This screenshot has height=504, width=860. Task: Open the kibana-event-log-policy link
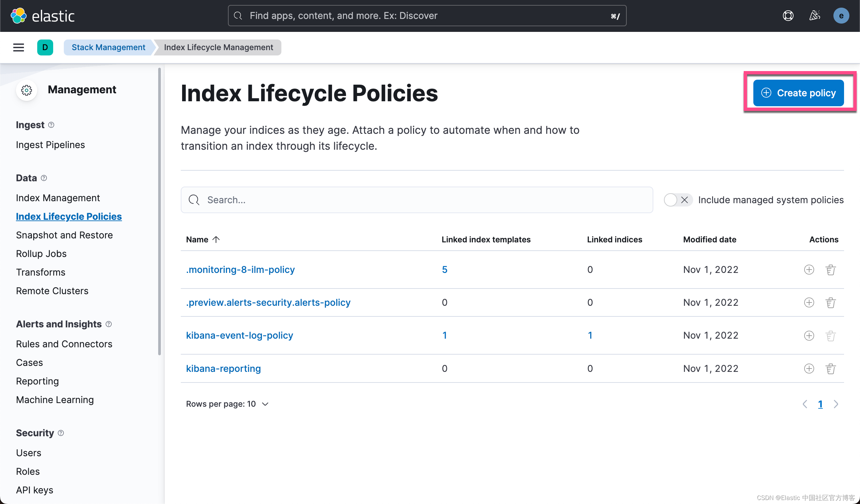[239, 336]
